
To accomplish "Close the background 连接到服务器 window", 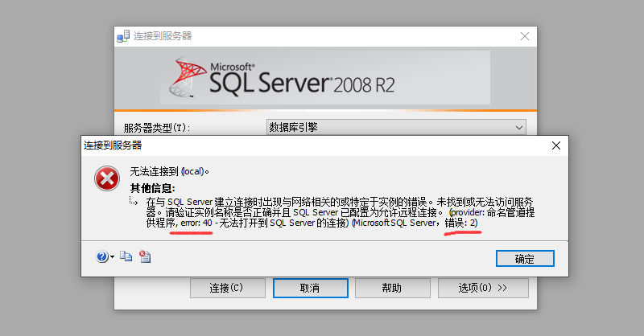I will [x=525, y=36].
